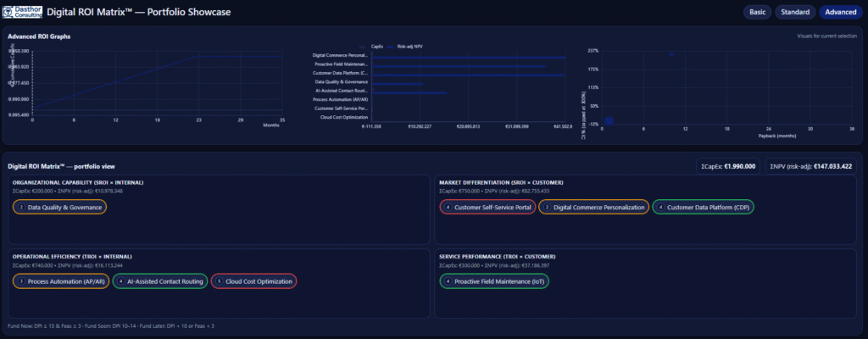
Task: Click the Proactive Field Maintenan... NPV bar
Action: click(459, 66)
